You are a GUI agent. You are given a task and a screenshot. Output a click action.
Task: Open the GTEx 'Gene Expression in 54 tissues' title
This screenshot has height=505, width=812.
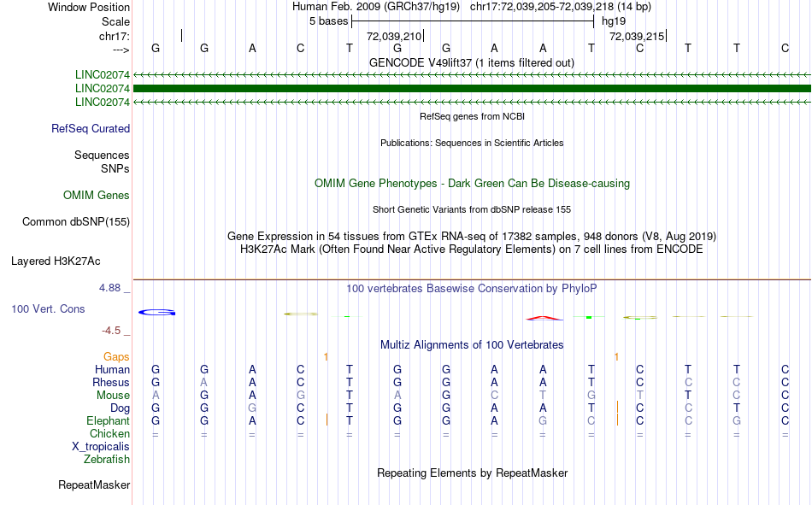[472, 236]
